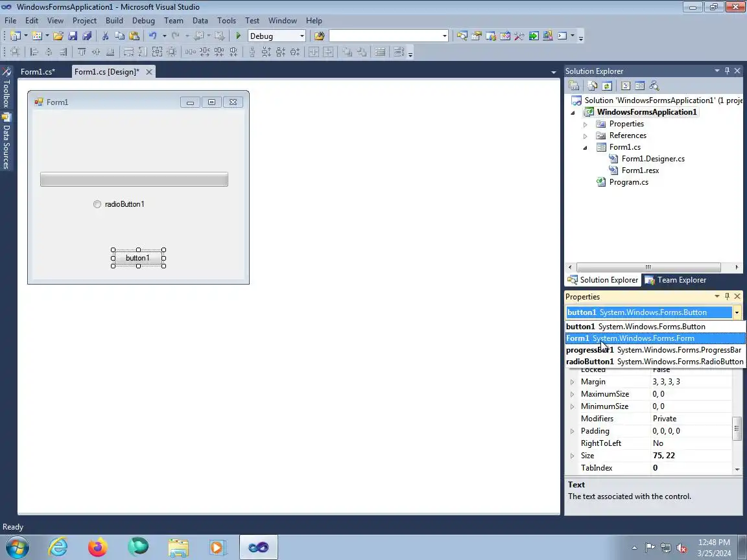Expand the Margin property

pos(572,382)
